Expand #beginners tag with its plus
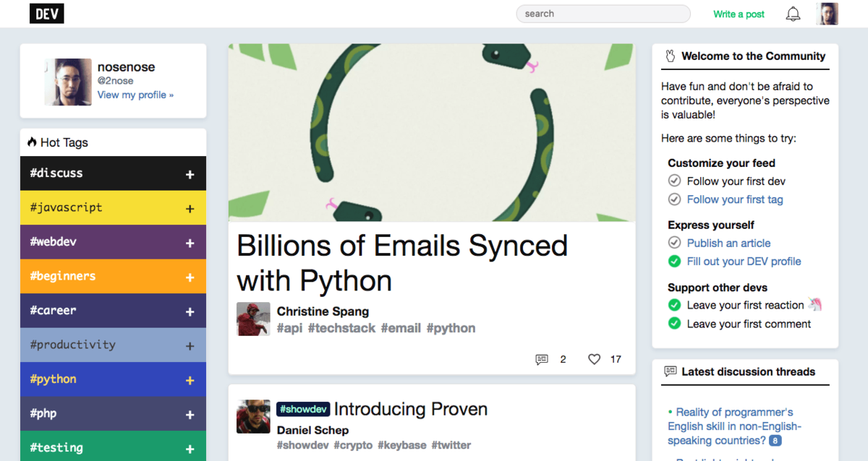Viewport: 868px width, 461px height. tap(190, 277)
